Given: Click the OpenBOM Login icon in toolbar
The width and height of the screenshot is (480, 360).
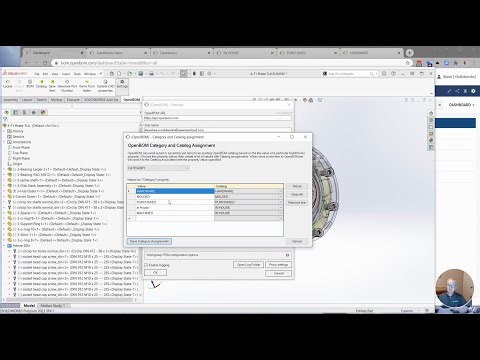Looking at the screenshot, I should click(7, 84).
